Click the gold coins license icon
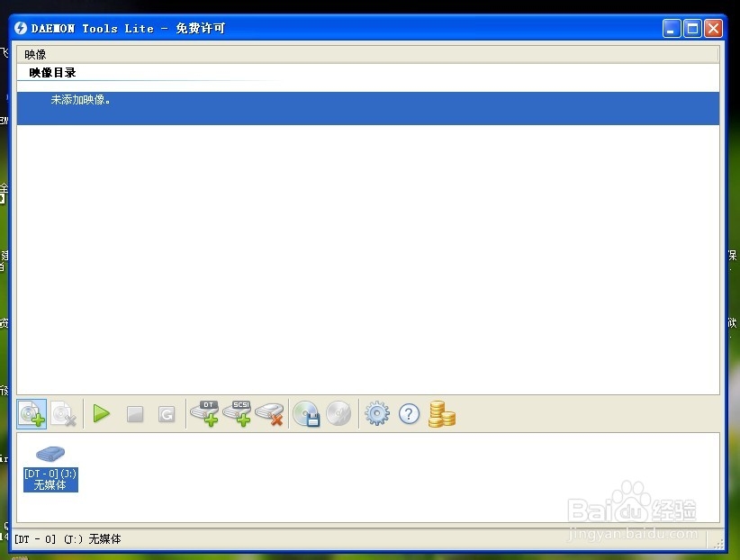The image size is (740, 560). click(442, 414)
